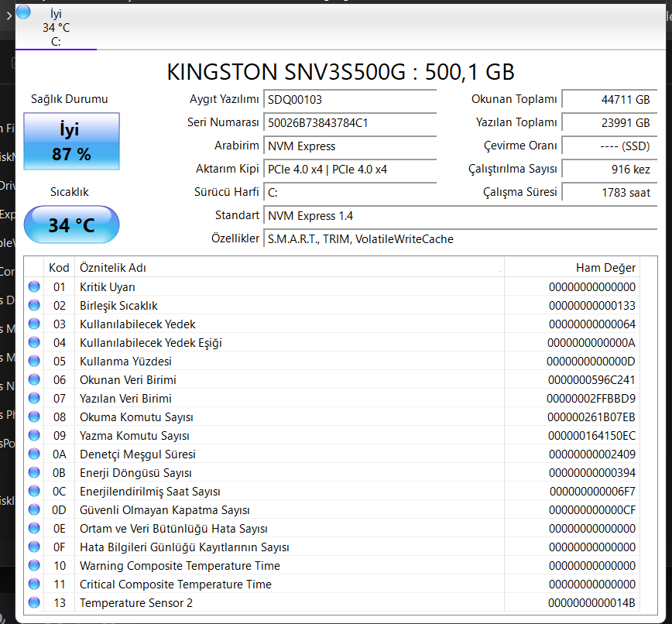Click the status orb for Temperature Sensor 2
The height and width of the screenshot is (624, 672).
pyautogui.click(x=34, y=602)
